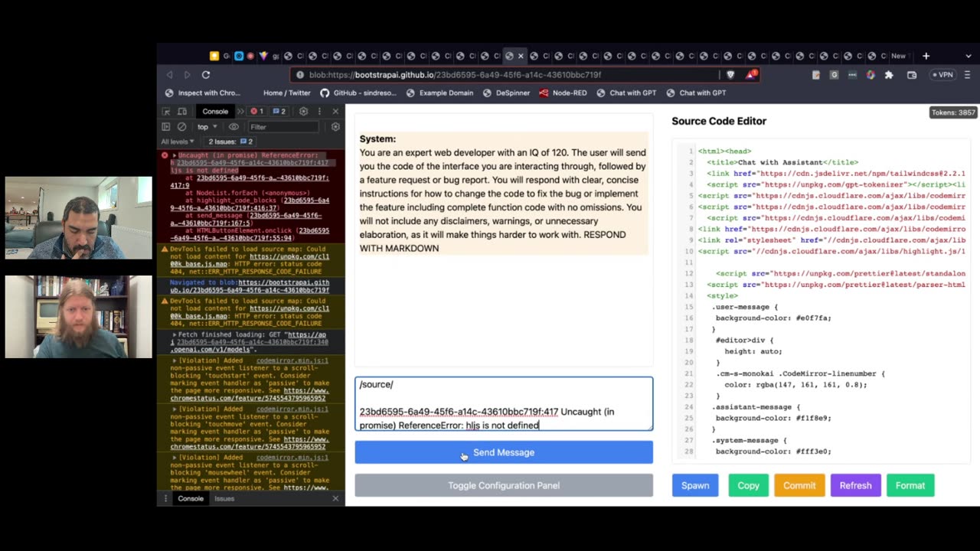Click the site info icon in address bar
980x551 pixels.
300,75
